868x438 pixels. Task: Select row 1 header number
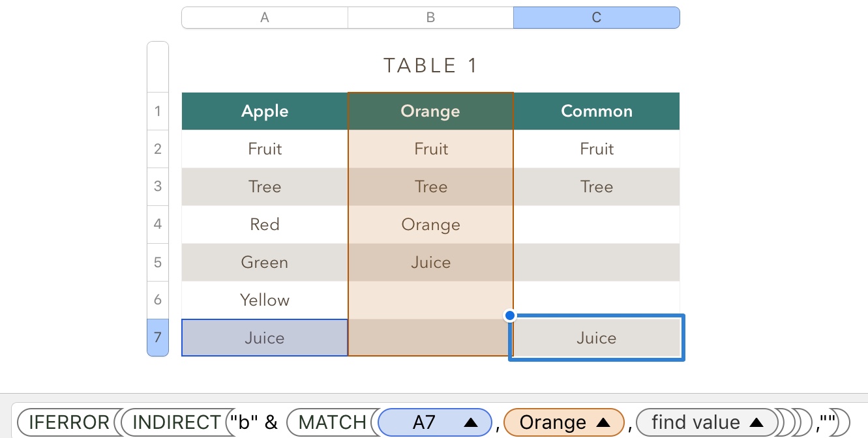pos(158,111)
